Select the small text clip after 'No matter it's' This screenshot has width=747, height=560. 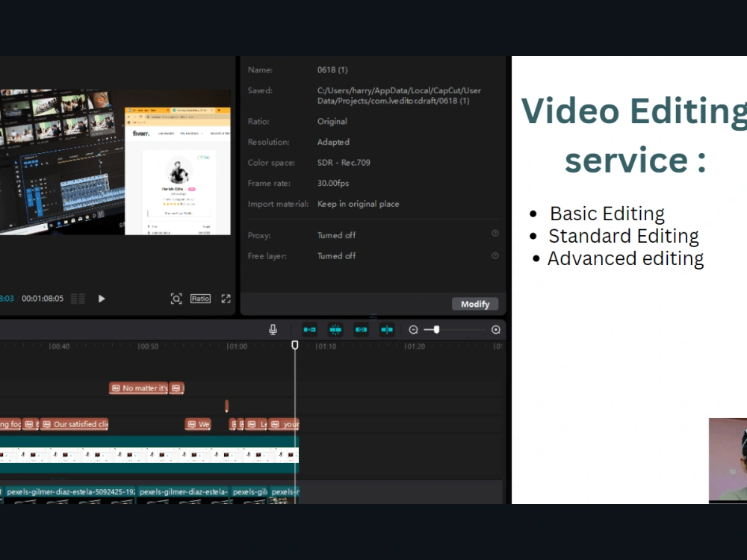pos(177,388)
